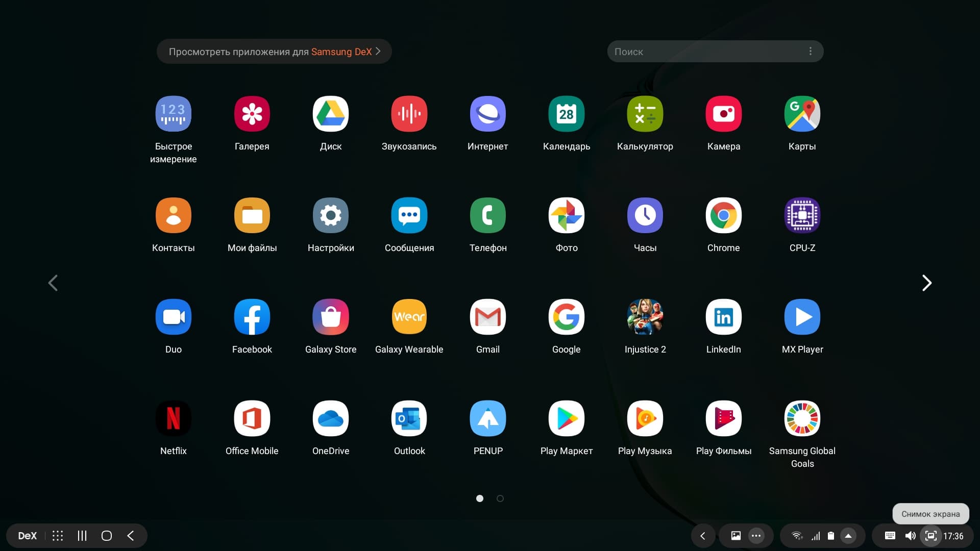
Task: Open the Galaxy Wearable app
Action: (x=409, y=317)
